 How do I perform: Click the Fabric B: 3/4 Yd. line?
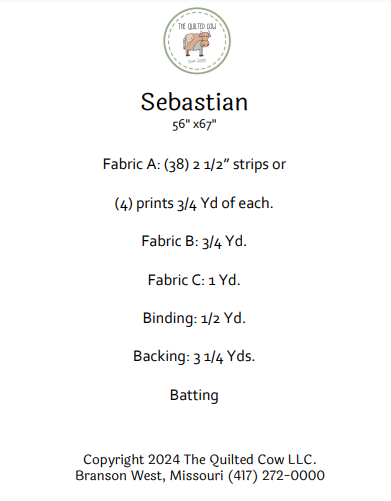click(194, 241)
